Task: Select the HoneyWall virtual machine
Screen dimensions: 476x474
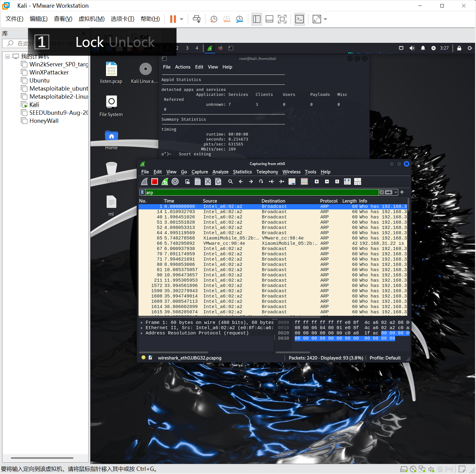Action: point(44,121)
